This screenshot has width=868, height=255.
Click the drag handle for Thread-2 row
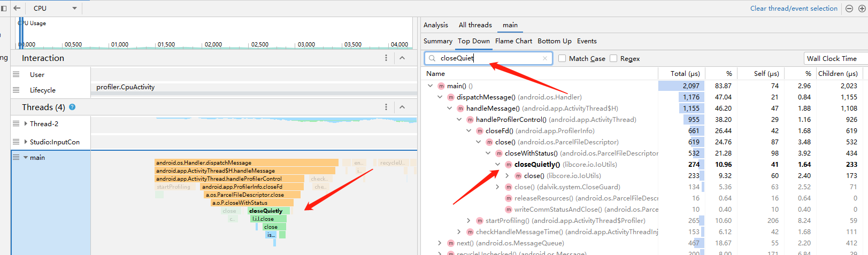pyautogui.click(x=16, y=123)
